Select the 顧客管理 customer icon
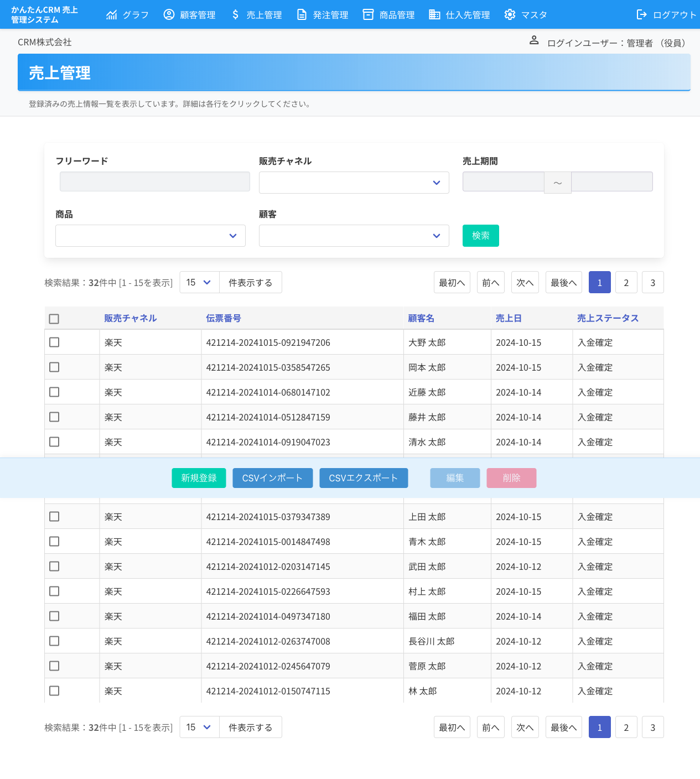 click(x=169, y=14)
